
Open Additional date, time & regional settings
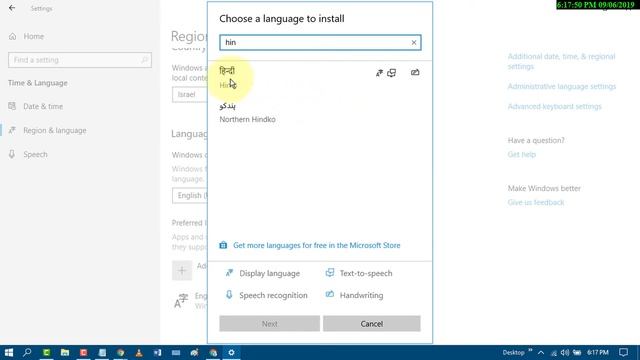561,61
